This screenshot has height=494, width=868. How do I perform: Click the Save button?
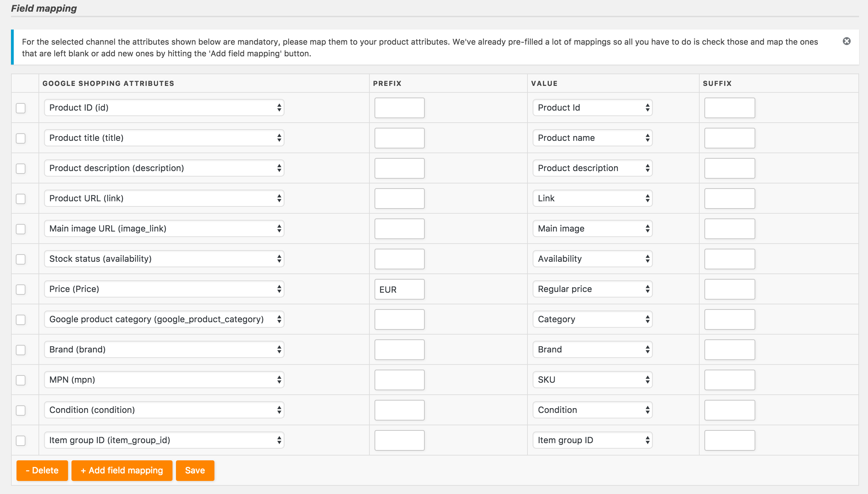pyautogui.click(x=194, y=470)
